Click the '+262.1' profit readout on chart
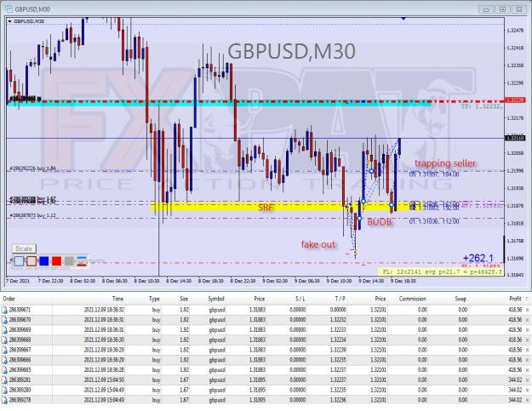532x411 pixels. 478,259
